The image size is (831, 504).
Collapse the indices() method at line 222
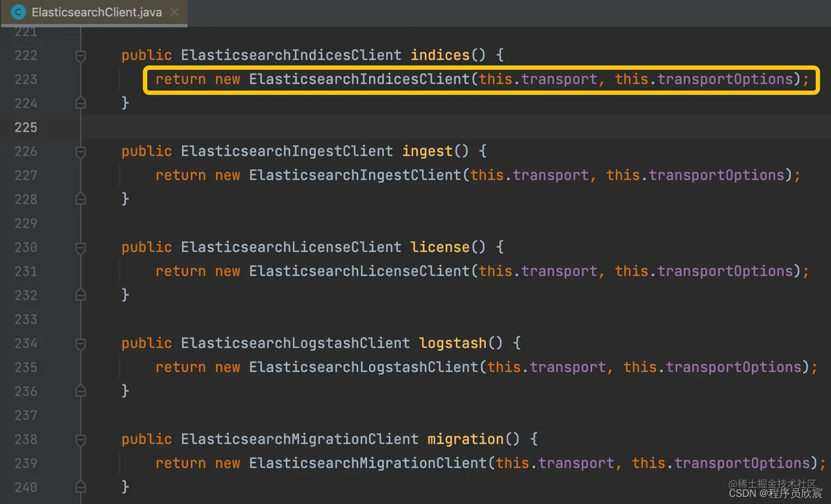80,56
